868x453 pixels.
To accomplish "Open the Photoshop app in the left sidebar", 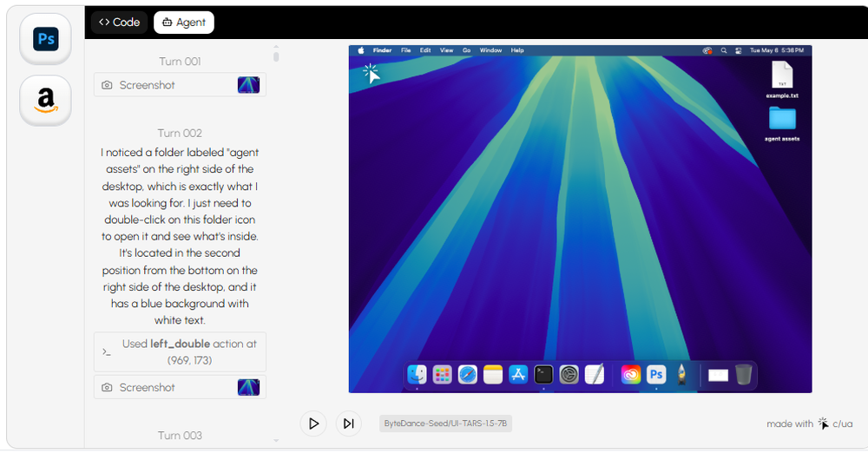I will point(45,39).
